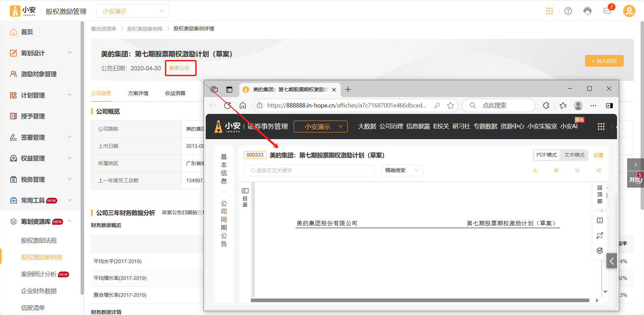Open browser extensions puzzle icon
This screenshot has height=315, width=644.
[546, 105]
